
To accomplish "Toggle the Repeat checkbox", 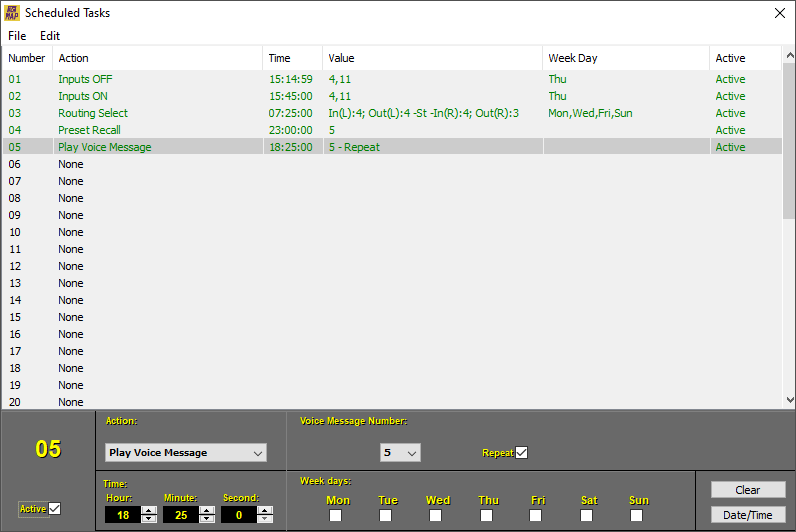I will point(521,453).
